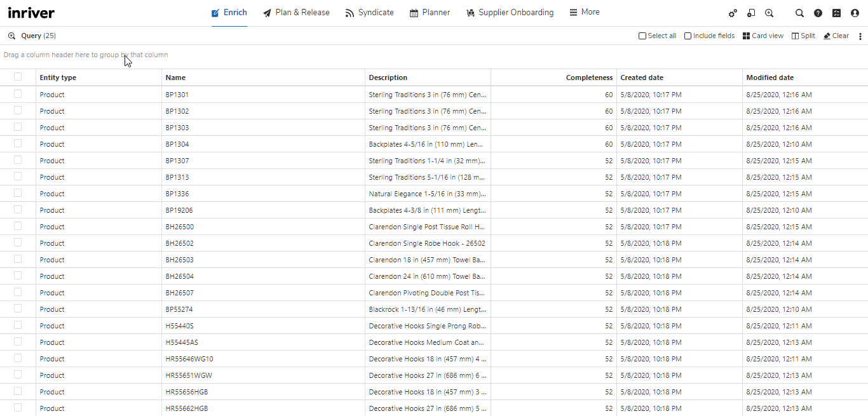Check the box for row BP1301
This screenshot has height=416, width=868.
[x=18, y=94]
